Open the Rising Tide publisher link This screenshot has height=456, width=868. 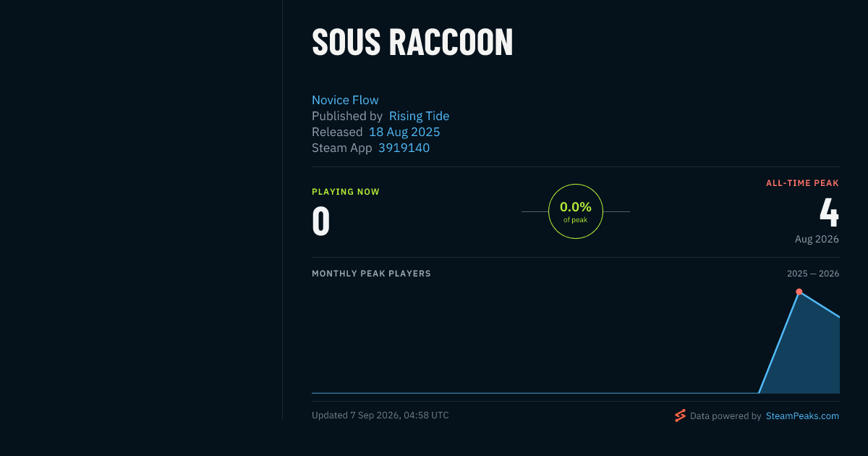(419, 116)
